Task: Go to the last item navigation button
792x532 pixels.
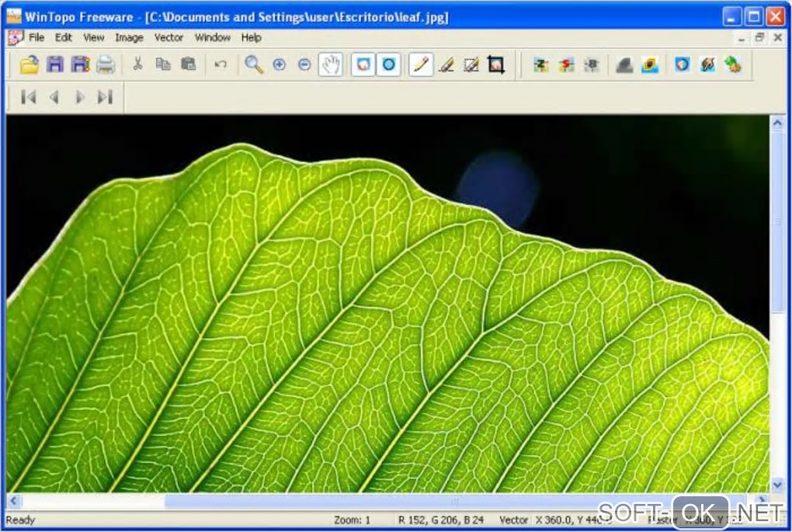Action: click(x=105, y=97)
